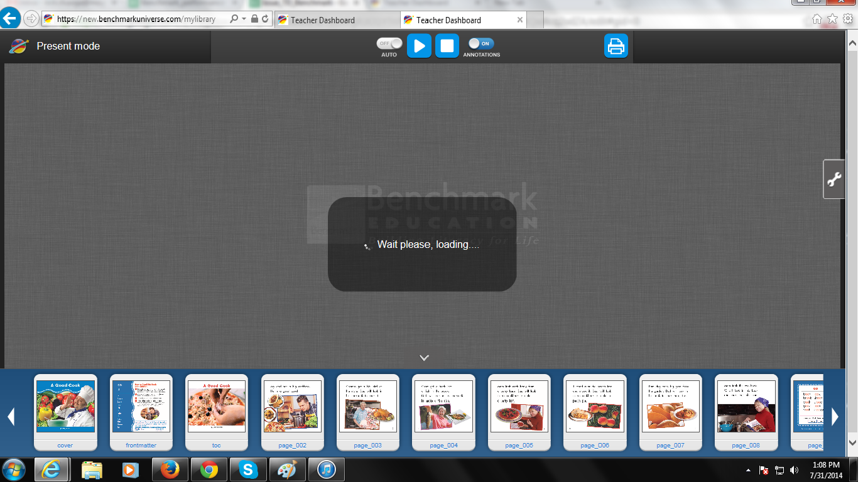Click the browser Forward button
Screen dimensions: 868x482
31,19
